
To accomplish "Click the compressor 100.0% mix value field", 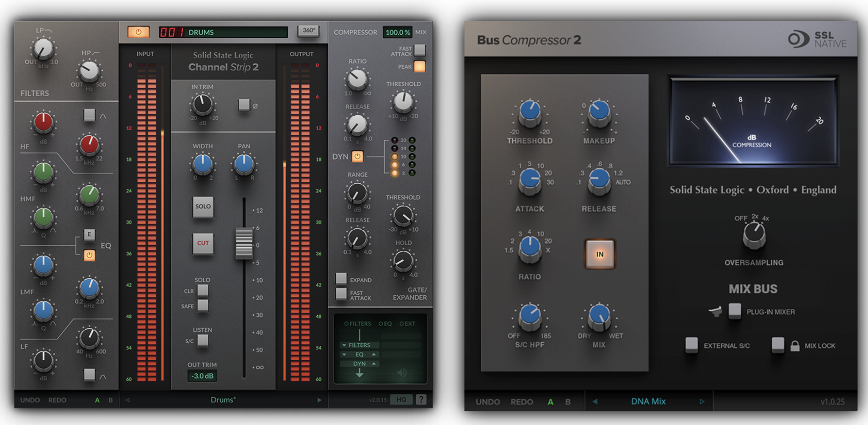I will coord(397,32).
